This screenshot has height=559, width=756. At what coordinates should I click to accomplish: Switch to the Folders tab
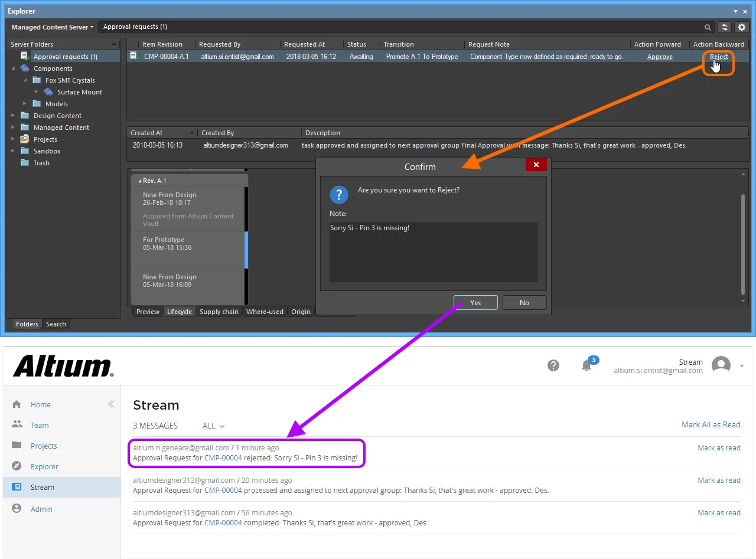(27, 324)
